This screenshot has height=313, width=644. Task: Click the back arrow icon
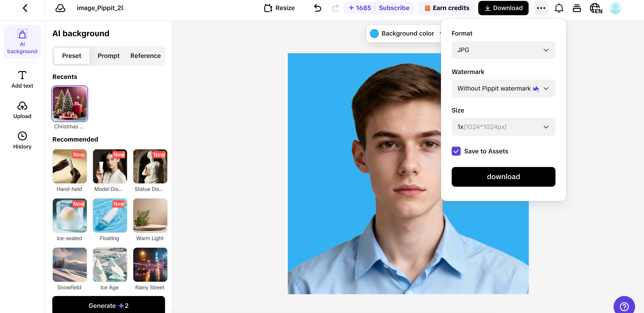coord(25,8)
